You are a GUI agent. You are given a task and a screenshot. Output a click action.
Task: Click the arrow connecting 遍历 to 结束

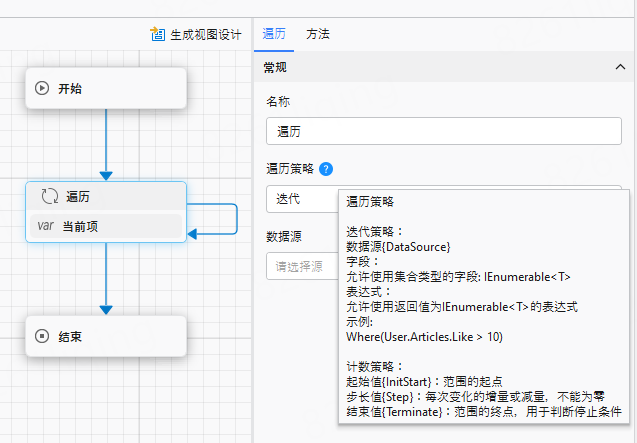pyautogui.click(x=106, y=280)
